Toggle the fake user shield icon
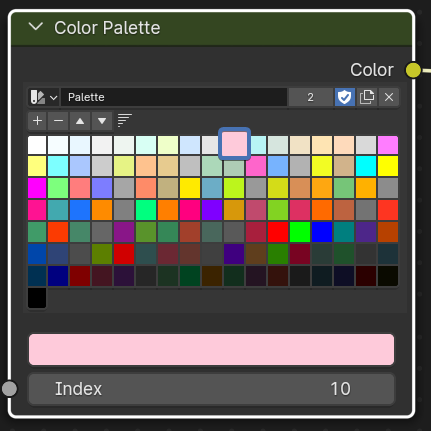 pos(345,97)
